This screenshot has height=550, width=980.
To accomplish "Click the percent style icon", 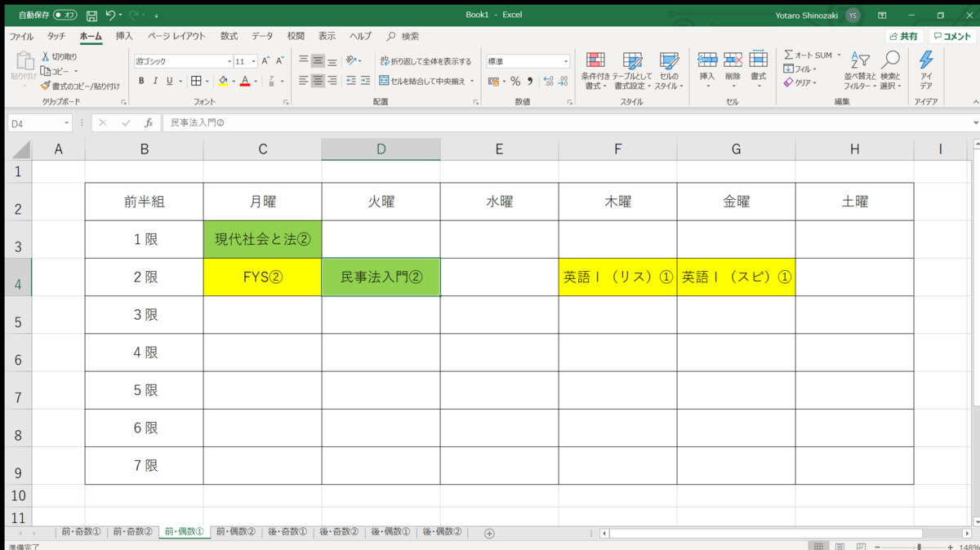I will [515, 81].
